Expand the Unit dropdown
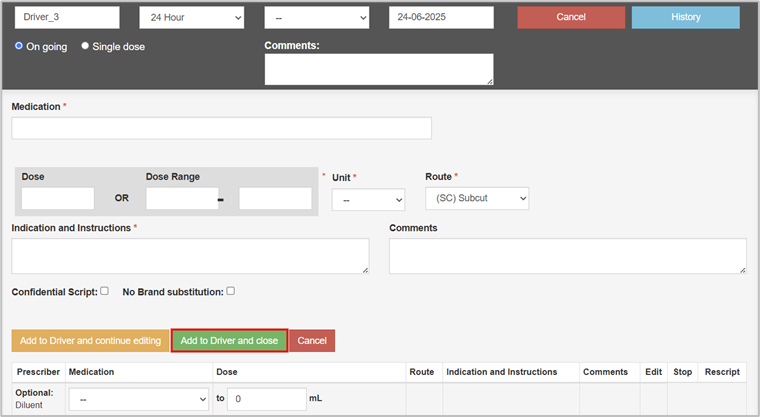Screen dimensions: 760x417 [x=368, y=199]
